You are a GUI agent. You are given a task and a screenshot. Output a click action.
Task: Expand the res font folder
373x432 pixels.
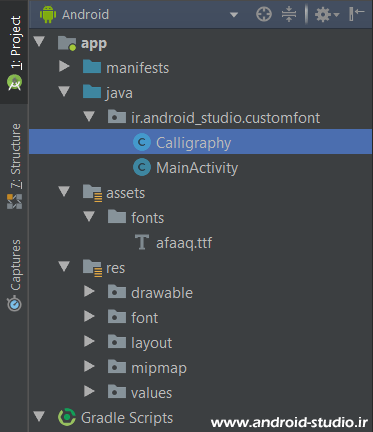(x=89, y=316)
